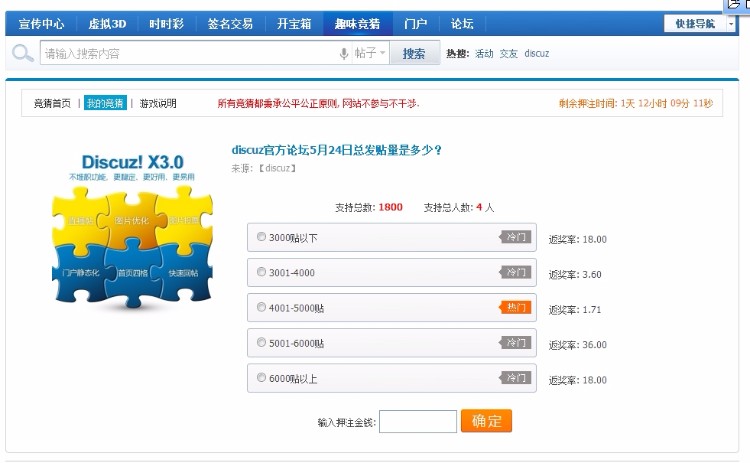Click the orange 确定 button
The width and height of the screenshot is (750, 463).
pyautogui.click(x=486, y=421)
